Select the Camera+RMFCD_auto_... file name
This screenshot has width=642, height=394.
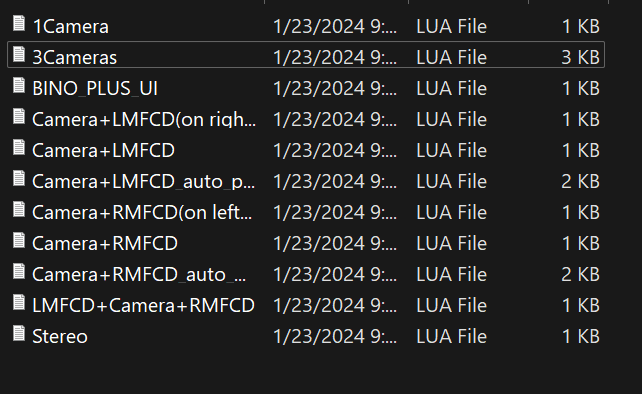tap(139, 275)
